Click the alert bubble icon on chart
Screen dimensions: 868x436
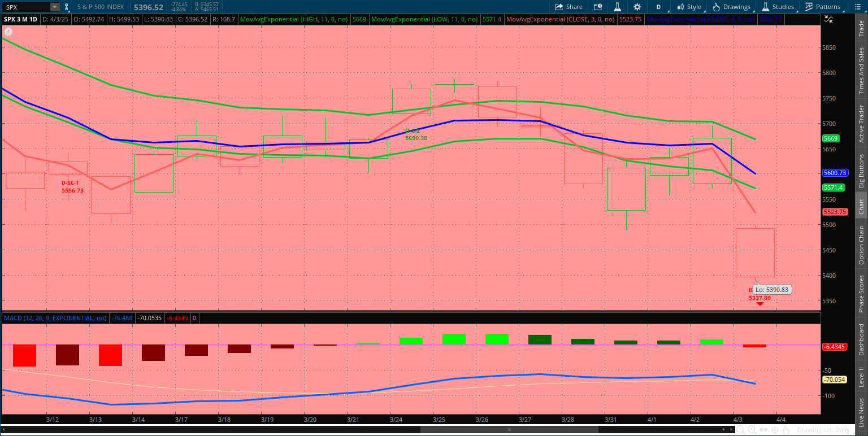click(8, 32)
